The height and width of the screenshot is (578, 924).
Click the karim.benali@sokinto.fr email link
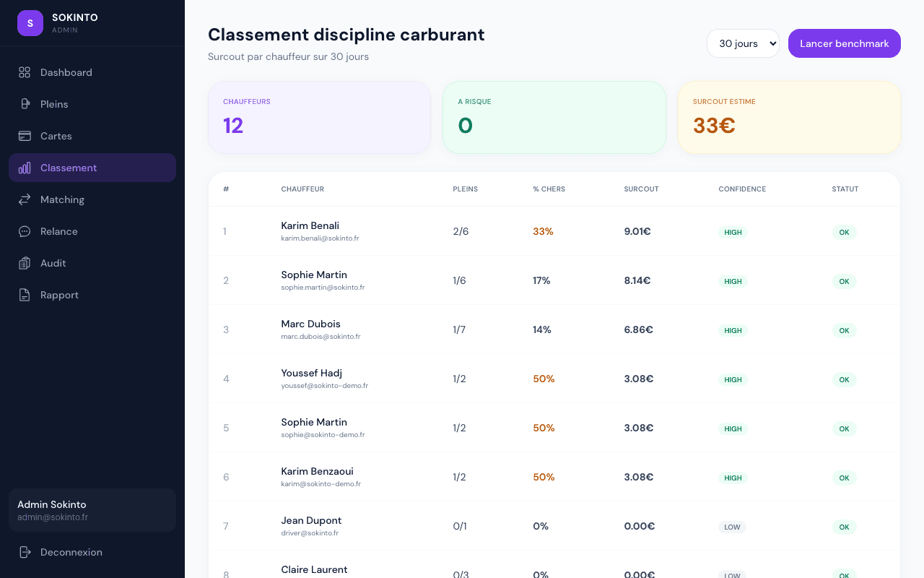[320, 238]
